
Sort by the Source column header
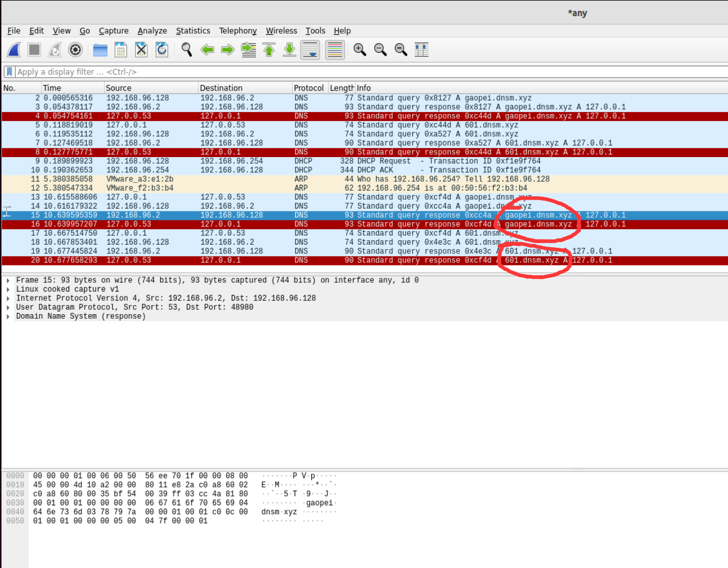(152, 88)
